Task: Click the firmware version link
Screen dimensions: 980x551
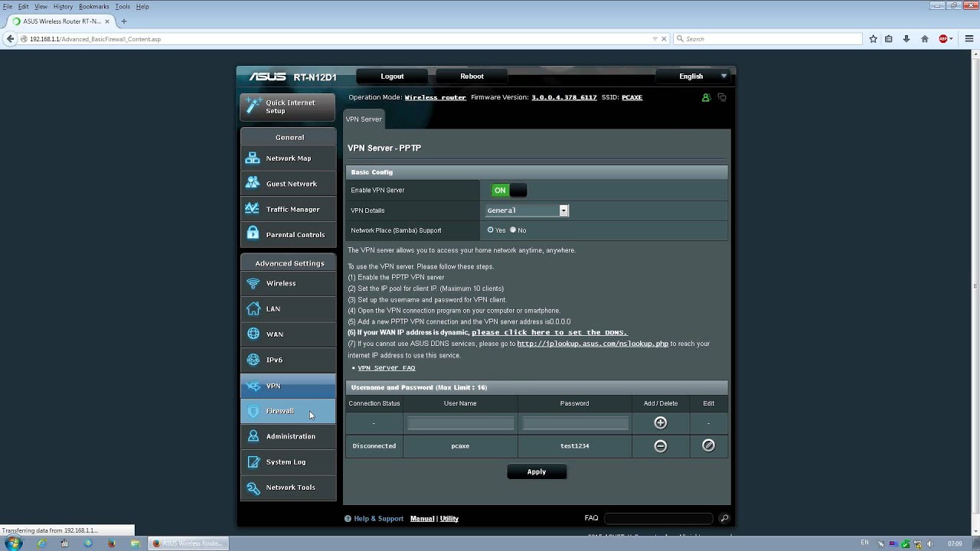Action: point(564,98)
